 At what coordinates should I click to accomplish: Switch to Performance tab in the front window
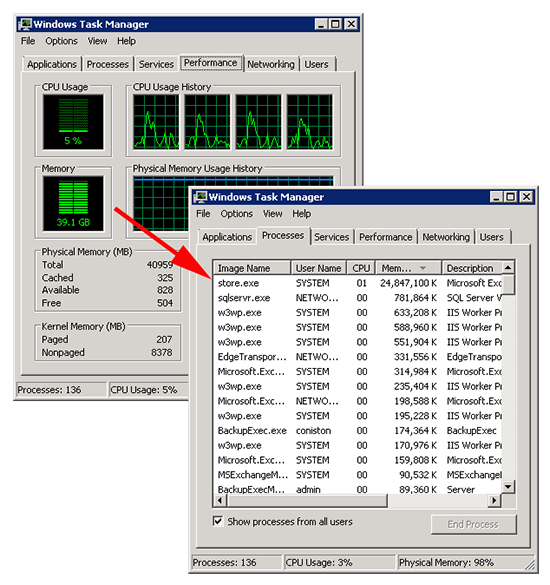point(385,237)
